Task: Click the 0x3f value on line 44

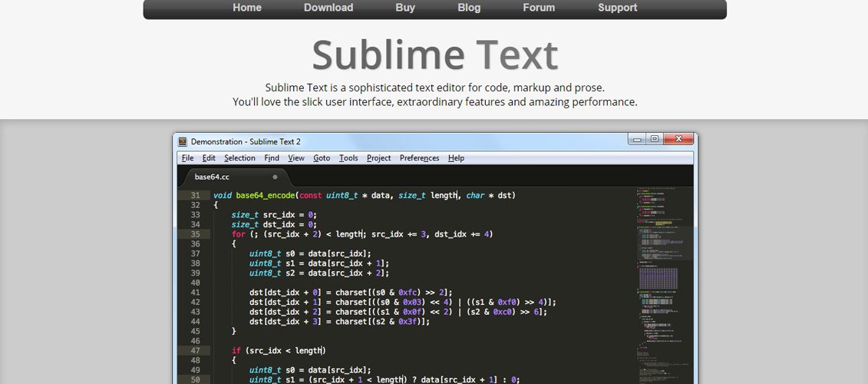Action: pos(409,321)
